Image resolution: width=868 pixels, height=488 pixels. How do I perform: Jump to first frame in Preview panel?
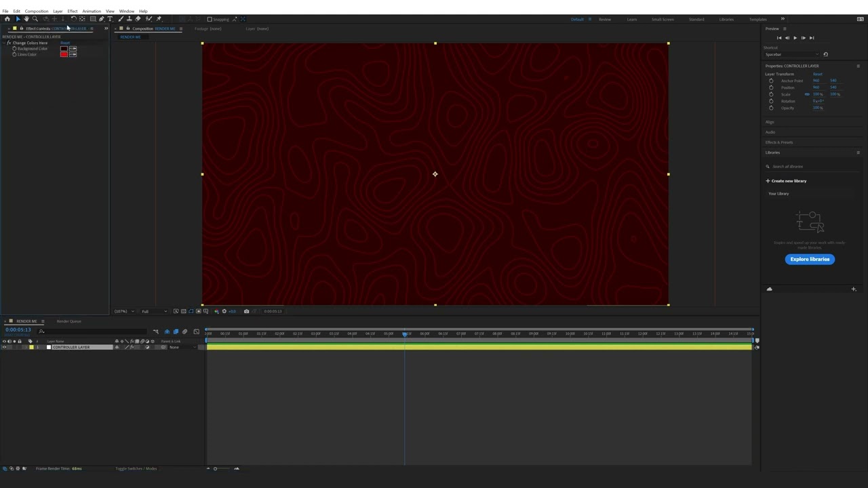[x=778, y=38]
